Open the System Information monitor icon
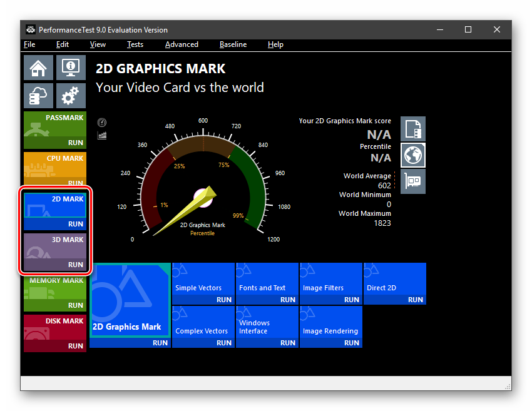 (x=71, y=67)
